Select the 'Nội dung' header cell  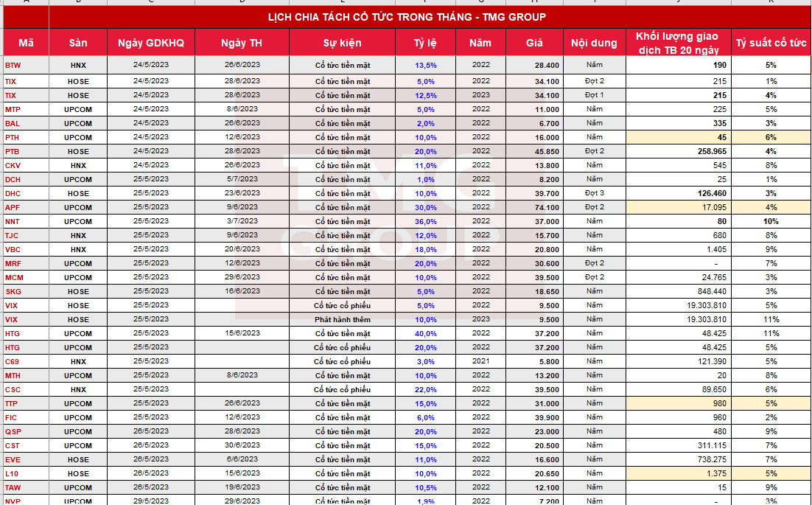coord(594,43)
